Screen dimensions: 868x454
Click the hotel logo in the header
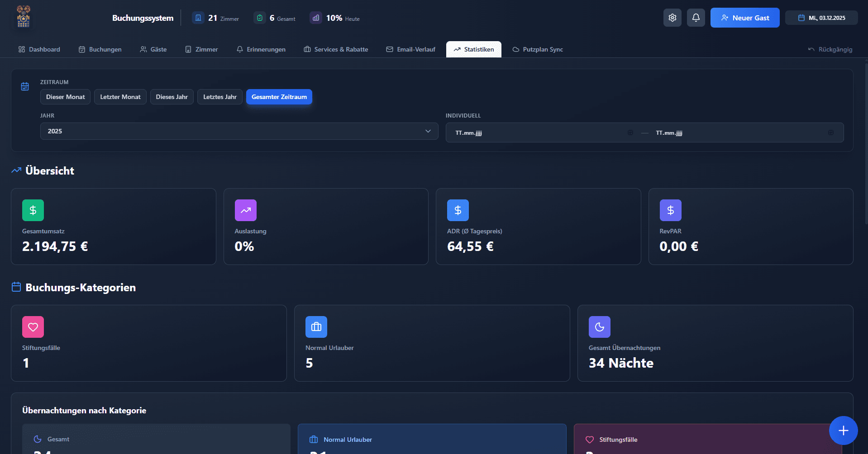(x=24, y=17)
